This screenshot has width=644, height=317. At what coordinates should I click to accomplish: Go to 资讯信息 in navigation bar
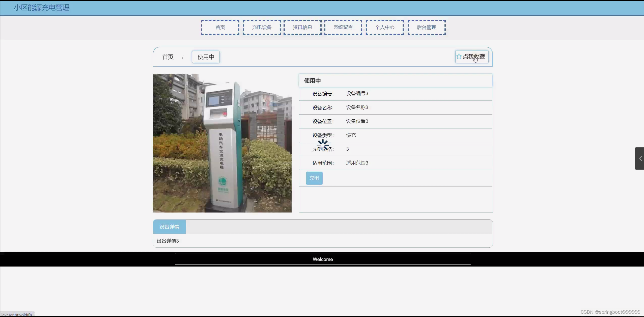click(x=302, y=28)
